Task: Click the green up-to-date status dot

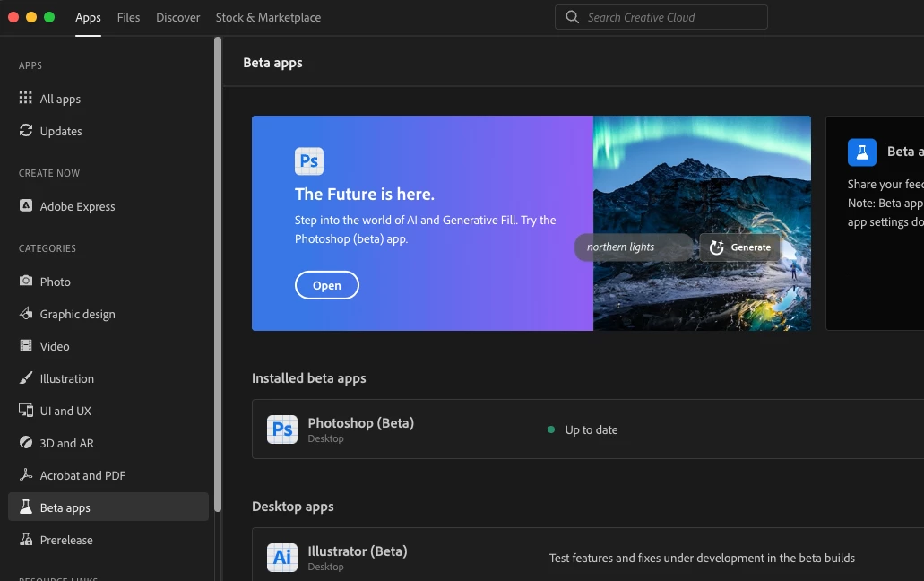Action: 551,429
